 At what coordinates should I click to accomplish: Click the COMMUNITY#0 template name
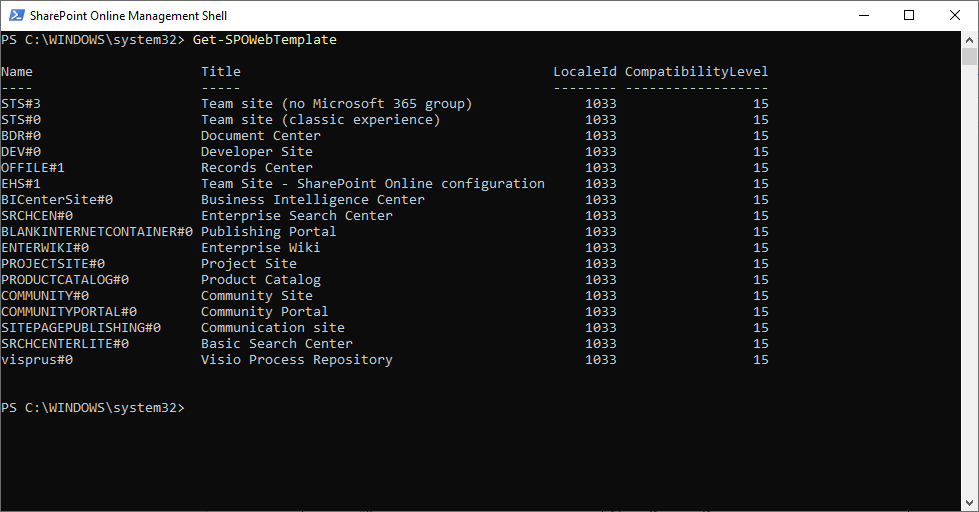45,295
